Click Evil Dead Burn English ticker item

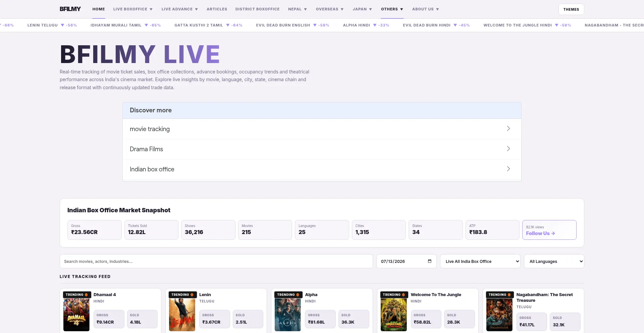292,25
